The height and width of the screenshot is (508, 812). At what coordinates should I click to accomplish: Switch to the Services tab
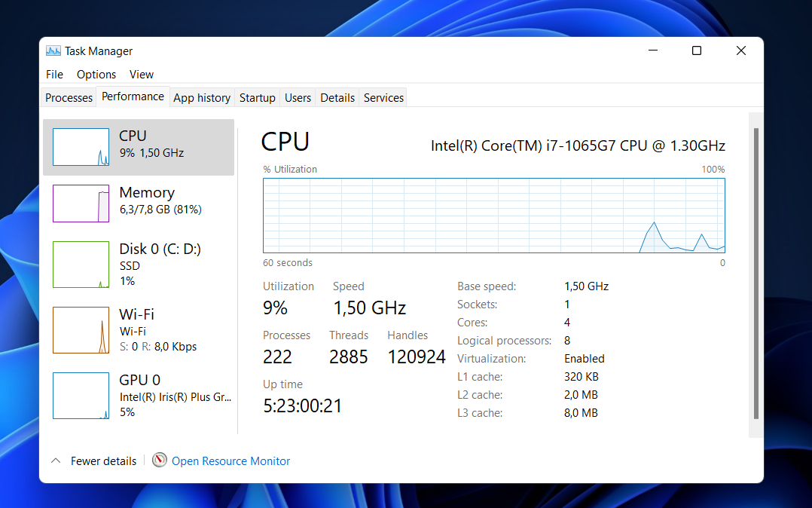pyautogui.click(x=383, y=97)
